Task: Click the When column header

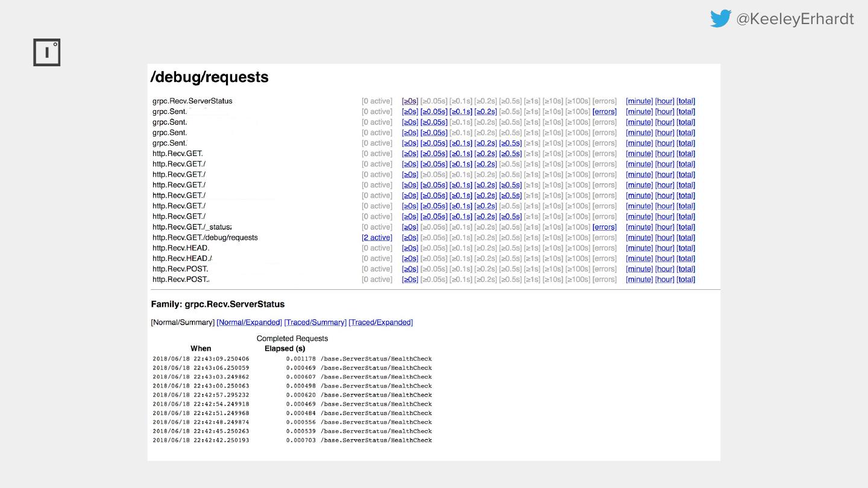Action: [x=201, y=348]
